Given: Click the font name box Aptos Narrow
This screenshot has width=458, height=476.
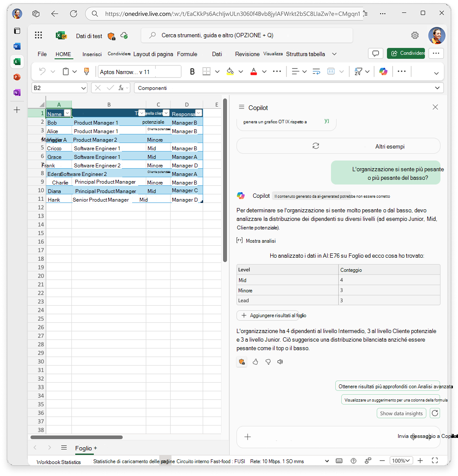Looking at the screenshot, I should click(139, 72).
